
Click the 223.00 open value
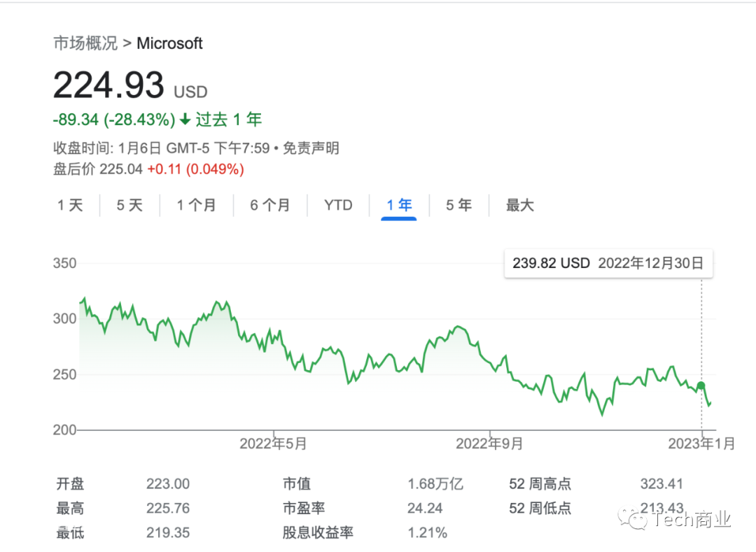[168, 483]
